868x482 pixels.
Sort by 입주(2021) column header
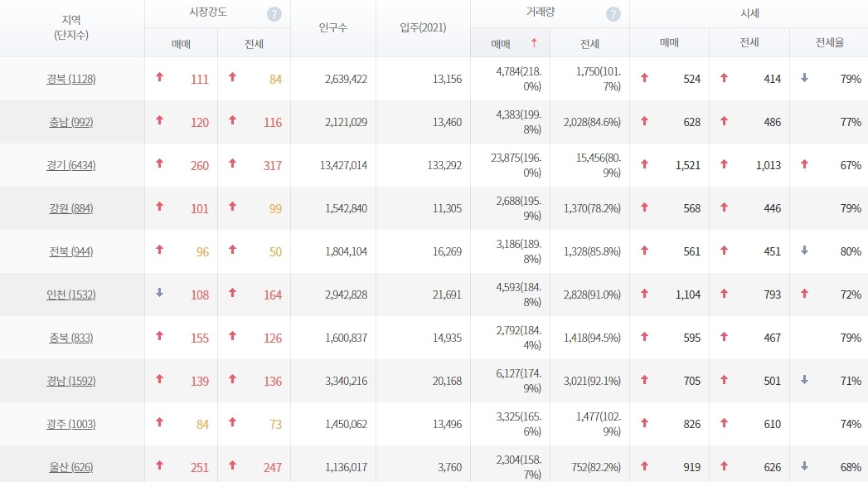423,27
